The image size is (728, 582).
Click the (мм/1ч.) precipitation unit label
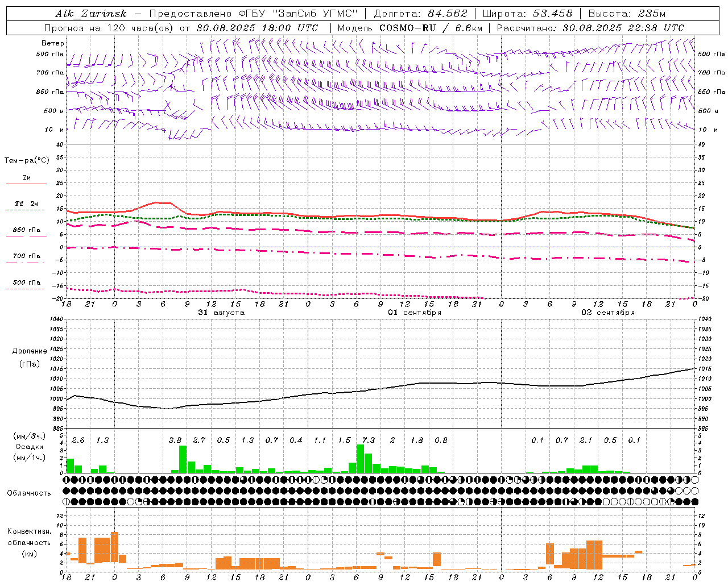[x=28, y=458]
